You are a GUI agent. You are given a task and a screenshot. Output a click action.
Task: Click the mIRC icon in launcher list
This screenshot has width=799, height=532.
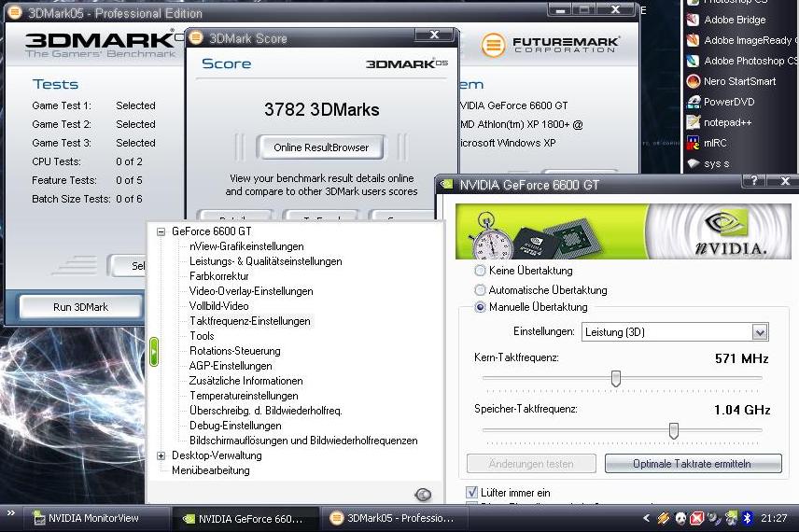[693, 143]
